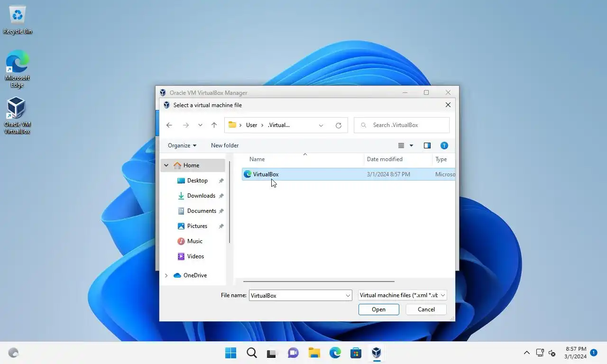Open Videos in the navigation pane
This screenshot has height=364, width=607.
coord(195,256)
